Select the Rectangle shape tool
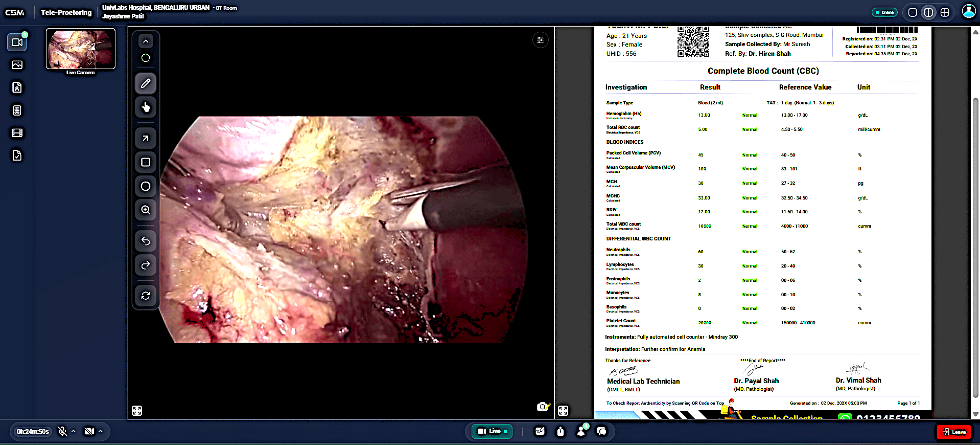Image resolution: width=980 pixels, height=445 pixels. pos(146,162)
